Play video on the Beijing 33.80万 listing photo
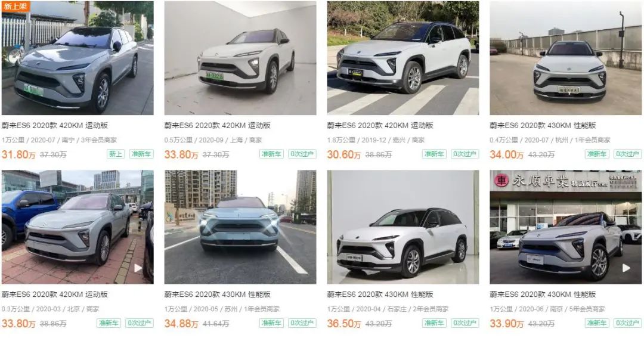The width and height of the screenshot is (644, 338). 138,268
